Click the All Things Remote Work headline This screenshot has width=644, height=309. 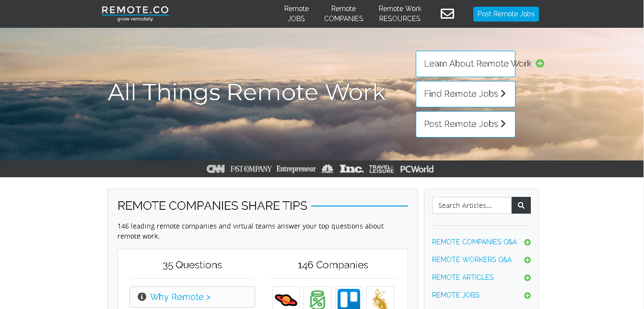247,92
